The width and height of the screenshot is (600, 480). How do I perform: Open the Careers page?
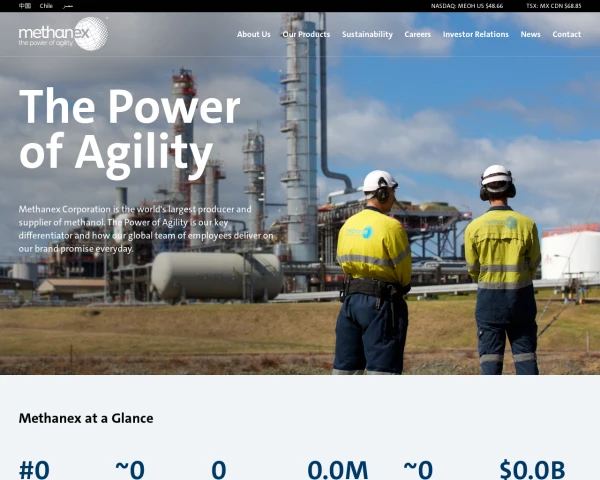(417, 34)
